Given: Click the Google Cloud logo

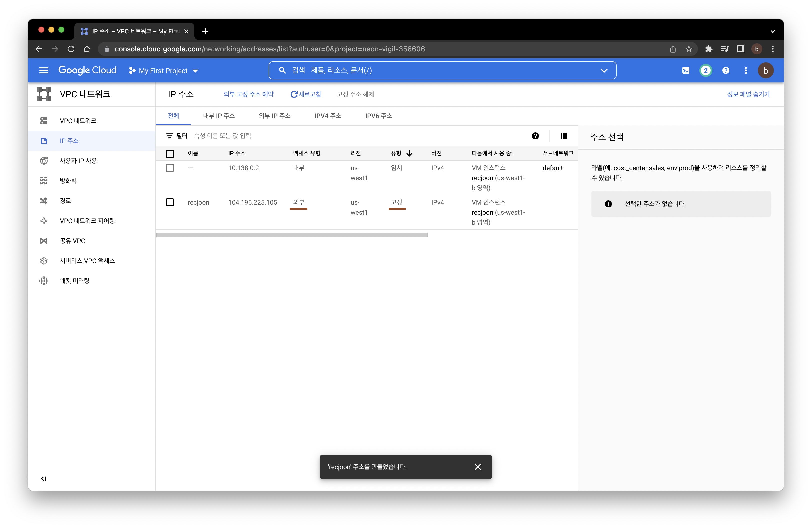Looking at the screenshot, I should coord(87,70).
